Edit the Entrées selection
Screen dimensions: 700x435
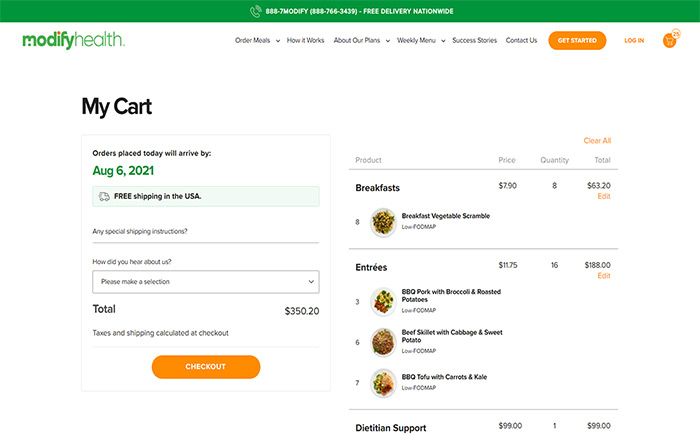click(604, 276)
